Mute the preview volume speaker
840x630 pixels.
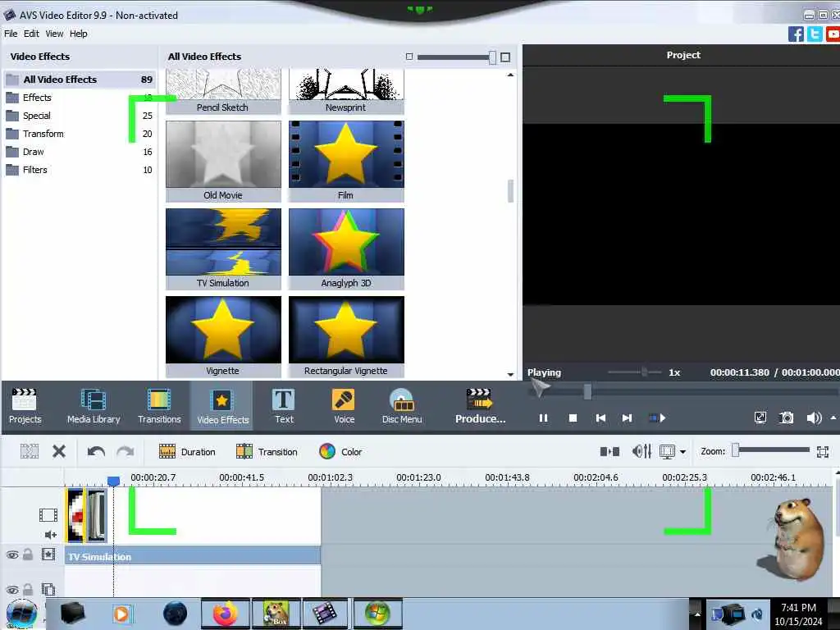[x=813, y=418]
